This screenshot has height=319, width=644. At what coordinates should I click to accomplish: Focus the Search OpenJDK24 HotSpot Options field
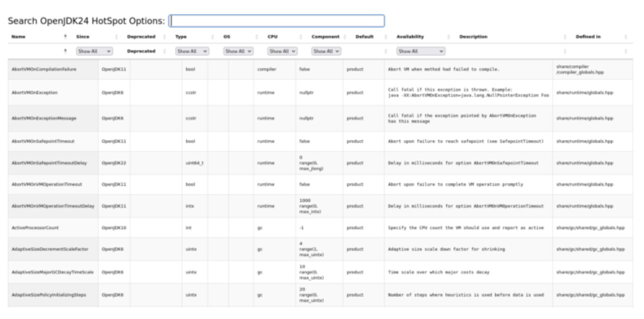pyautogui.click(x=277, y=21)
